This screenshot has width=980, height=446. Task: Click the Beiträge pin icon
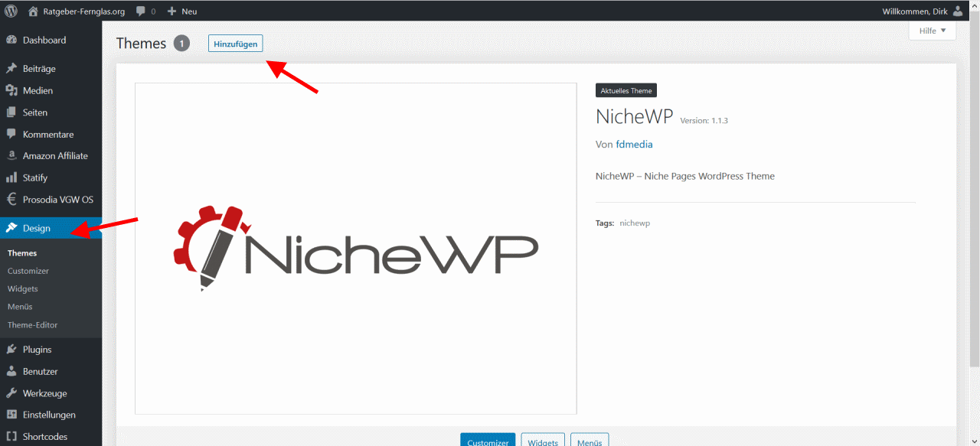click(x=11, y=68)
